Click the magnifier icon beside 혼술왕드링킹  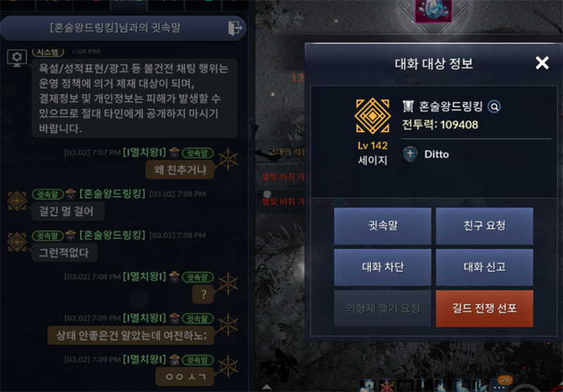pyautogui.click(x=494, y=106)
